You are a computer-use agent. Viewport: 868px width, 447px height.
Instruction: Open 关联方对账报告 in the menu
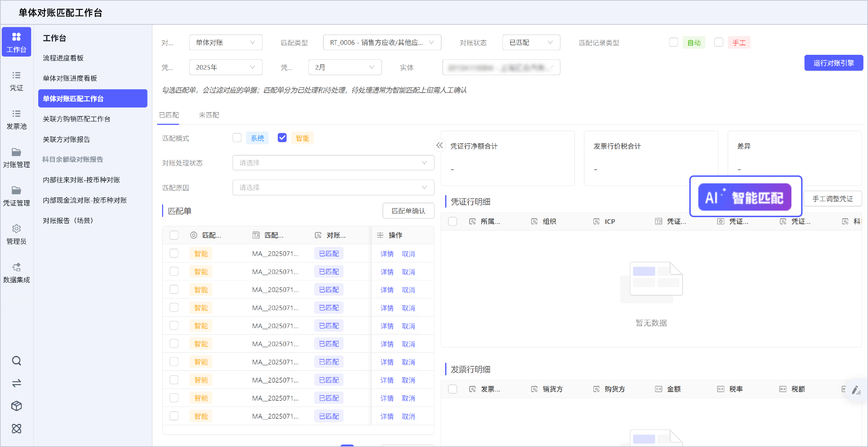67,139
